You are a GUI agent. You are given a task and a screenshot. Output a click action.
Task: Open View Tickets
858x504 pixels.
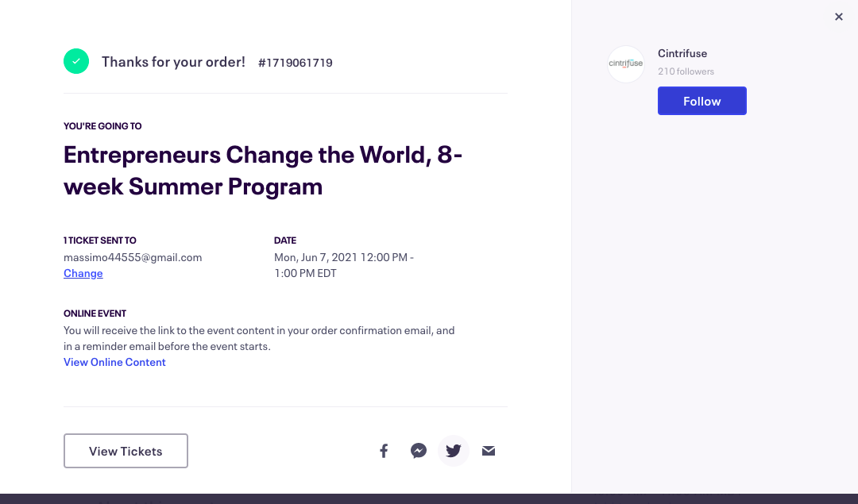pos(126,451)
